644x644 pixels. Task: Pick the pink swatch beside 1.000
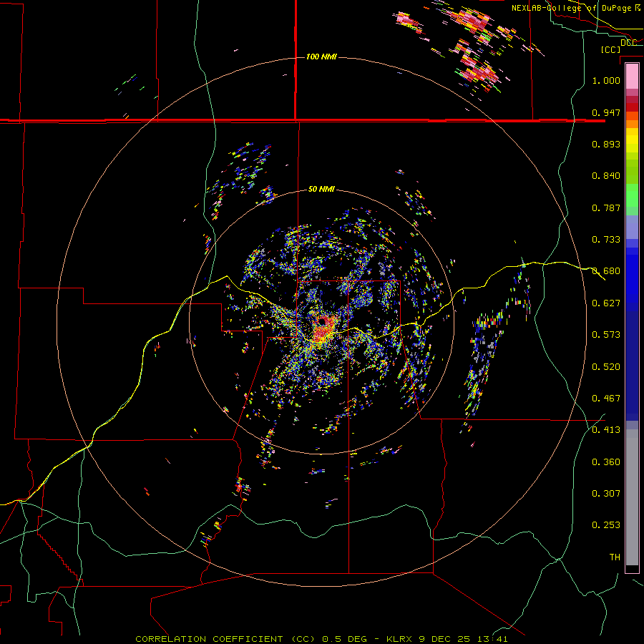click(x=632, y=77)
